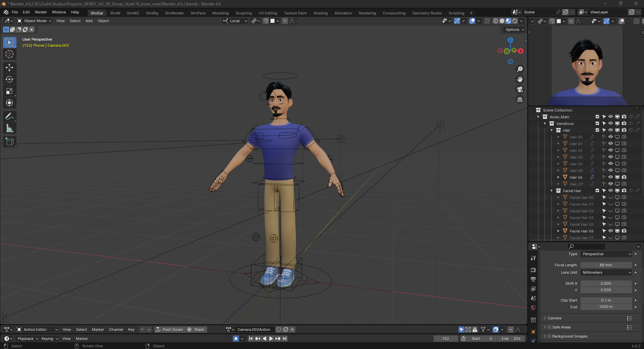This screenshot has height=349, width=644.
Task: Show Facial Hair 00 in viewport
Action: coord(611,198)
